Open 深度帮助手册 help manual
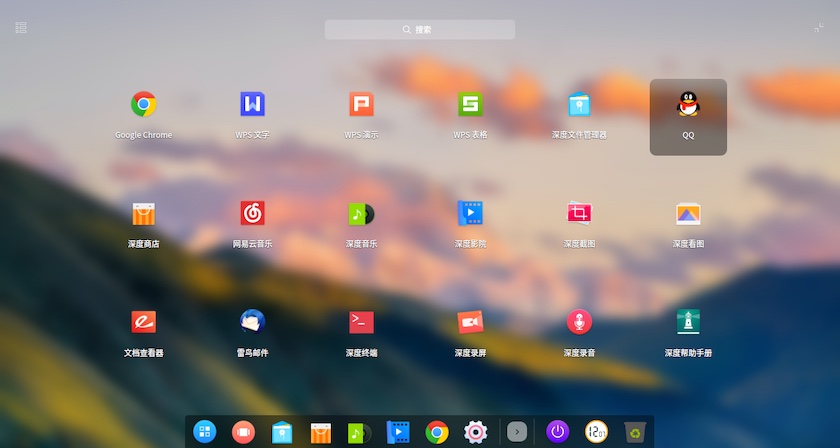 point(688,322)
